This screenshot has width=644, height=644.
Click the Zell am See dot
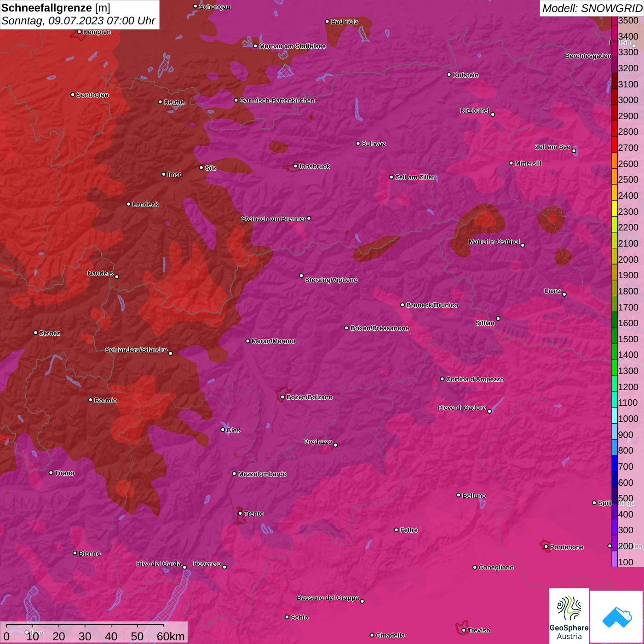click(574, 151)
